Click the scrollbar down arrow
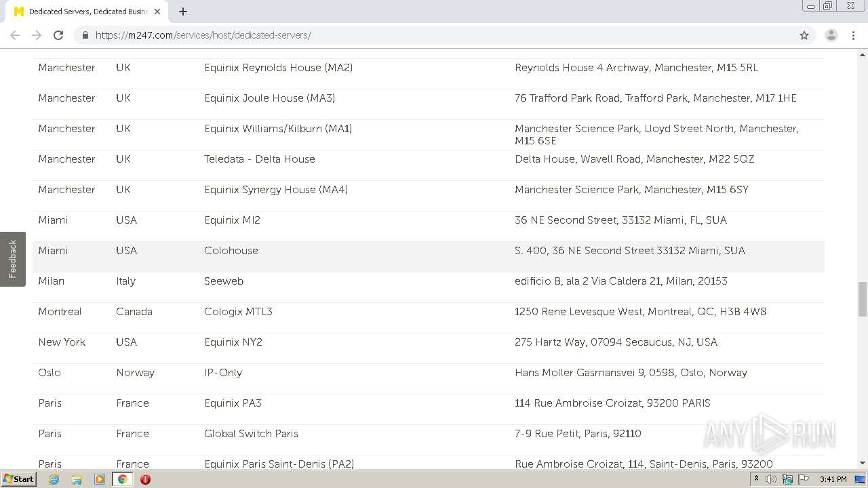This screenshot has width=868, height=488. tap(863, 463)
